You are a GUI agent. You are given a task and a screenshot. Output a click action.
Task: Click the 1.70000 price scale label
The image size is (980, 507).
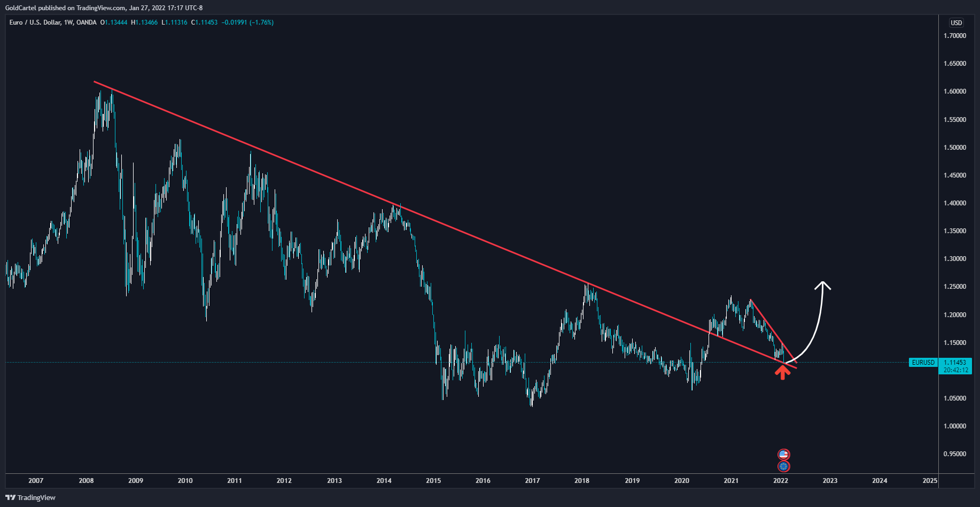coord(955,36)
